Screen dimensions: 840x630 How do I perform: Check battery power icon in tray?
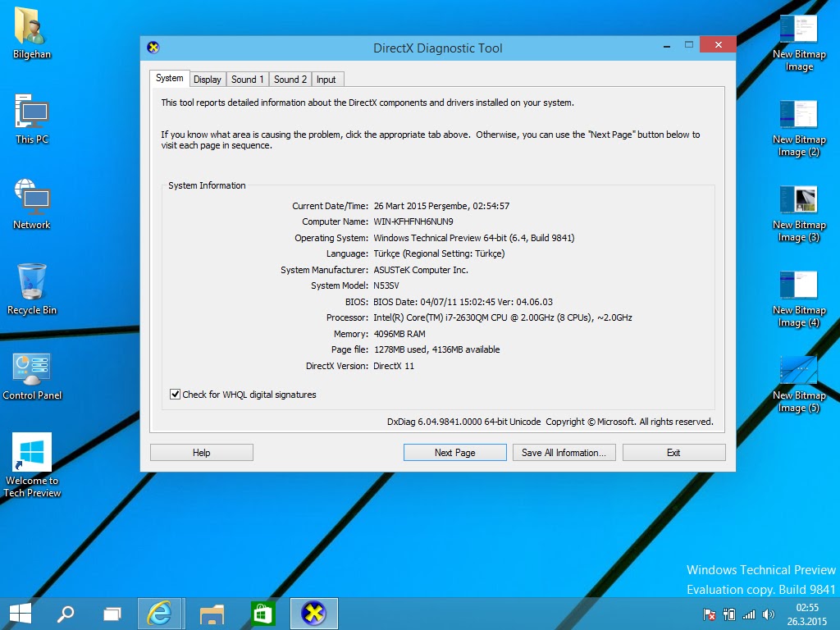click(x=729, y=614)
